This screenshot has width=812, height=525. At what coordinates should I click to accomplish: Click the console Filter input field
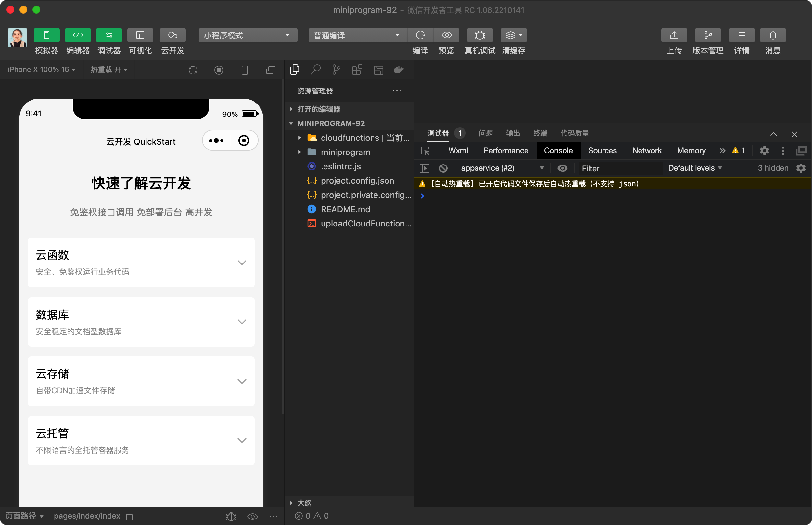[x=620, y=168]
